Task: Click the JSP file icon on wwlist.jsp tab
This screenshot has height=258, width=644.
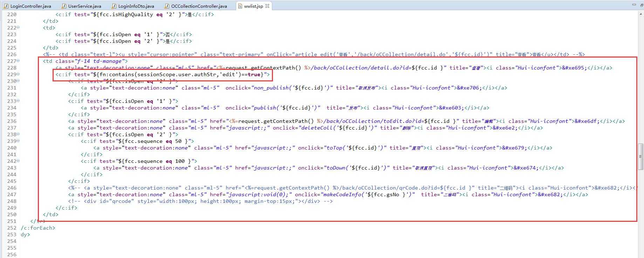Action: point(240,6)
